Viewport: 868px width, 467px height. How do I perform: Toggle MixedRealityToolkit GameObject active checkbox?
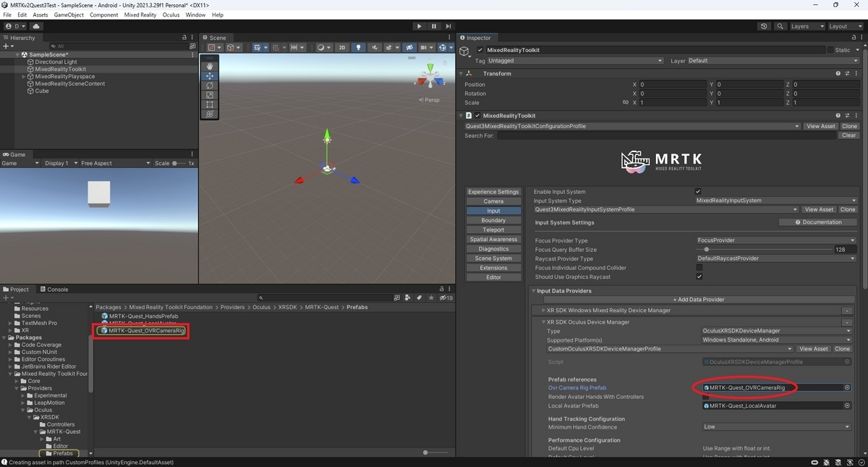point(480,50)
